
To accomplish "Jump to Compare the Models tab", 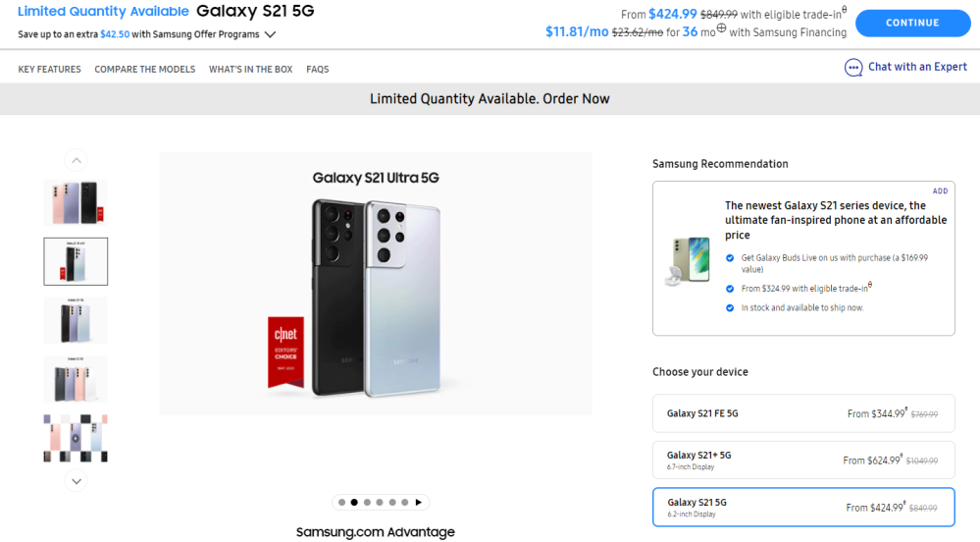I will pos(145,70).
